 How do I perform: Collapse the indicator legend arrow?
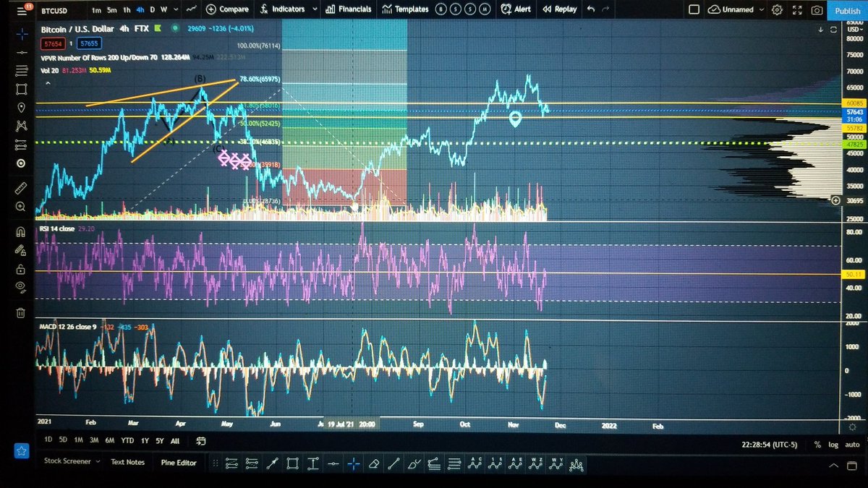(x=48, y=84)
